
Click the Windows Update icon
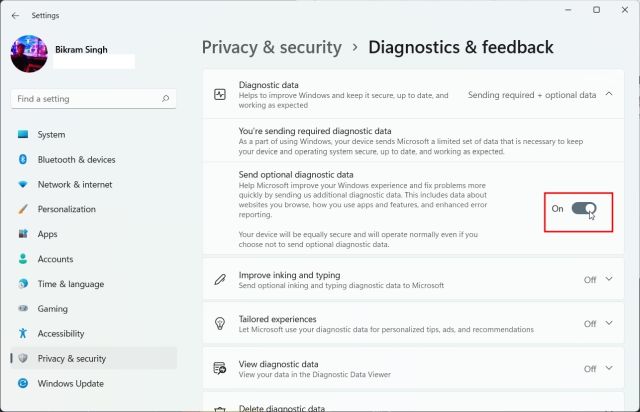click(22, 384)
